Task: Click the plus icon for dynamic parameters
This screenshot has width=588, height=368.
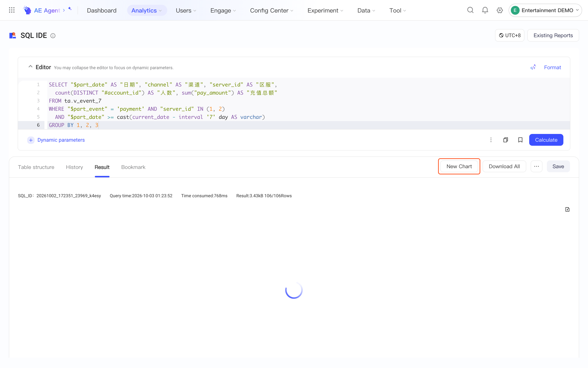Action: pyautogui.click(x=31, y=140)
